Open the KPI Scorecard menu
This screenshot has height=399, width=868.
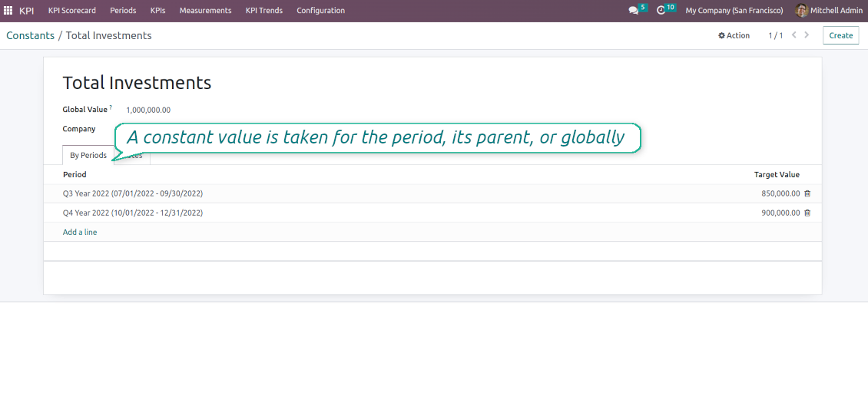(72, 11)
